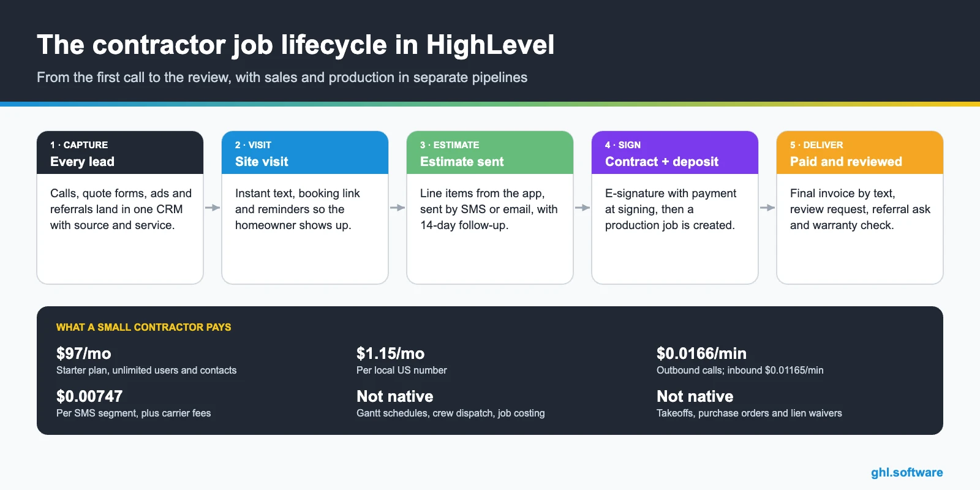Click the 'Every lead' card heading
Viewport: 980px width, 490px height.
tap(82, 162)
